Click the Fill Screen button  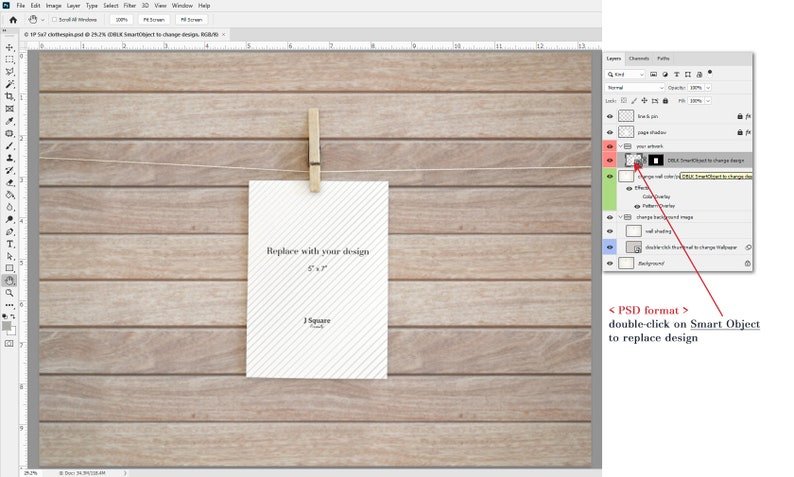pyautogui.click(x=191, y=20)
